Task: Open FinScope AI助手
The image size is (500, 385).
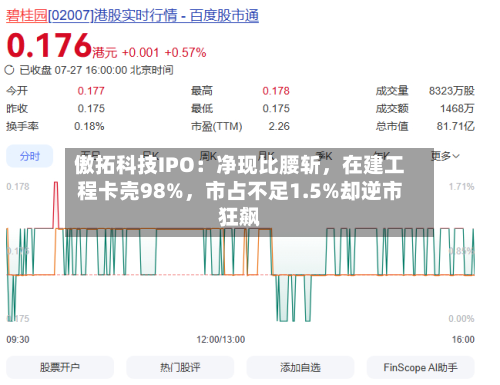Action: coord(420,367)
